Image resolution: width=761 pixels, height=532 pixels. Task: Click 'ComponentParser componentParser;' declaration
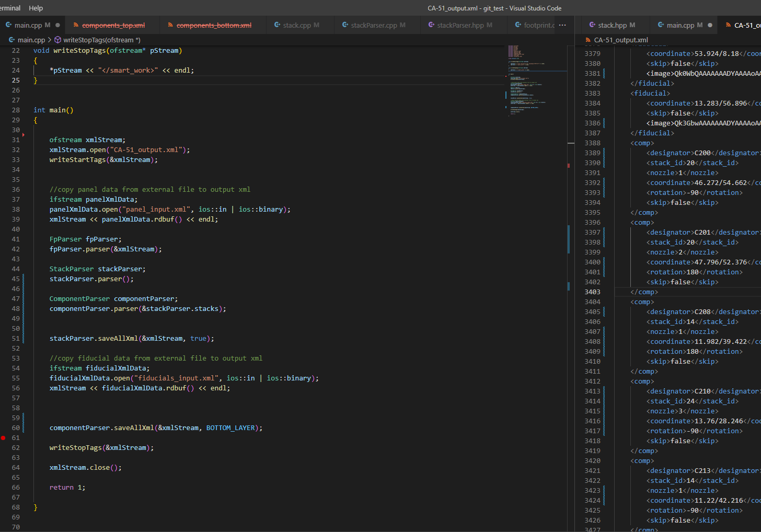point(114,298)
